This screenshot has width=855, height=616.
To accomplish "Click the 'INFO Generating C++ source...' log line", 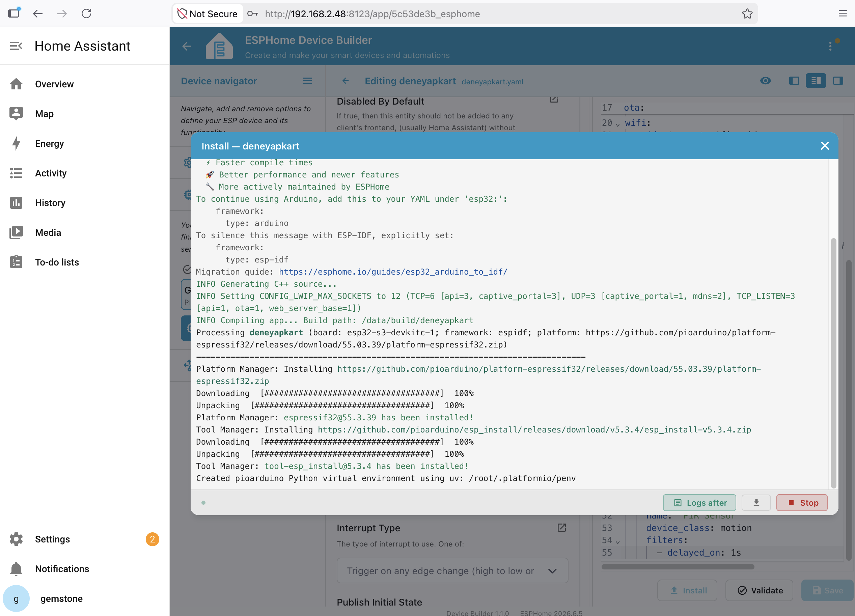I will point(266,284).
